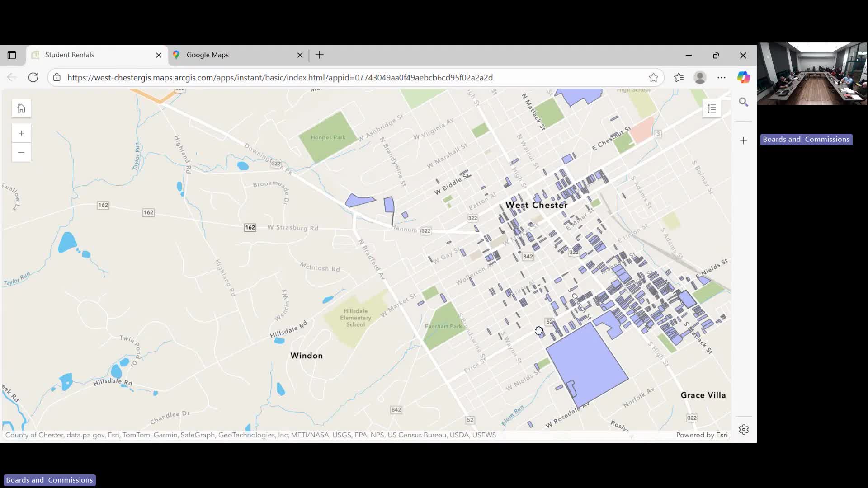Click the sidebar add plus icon

point(743,141)
